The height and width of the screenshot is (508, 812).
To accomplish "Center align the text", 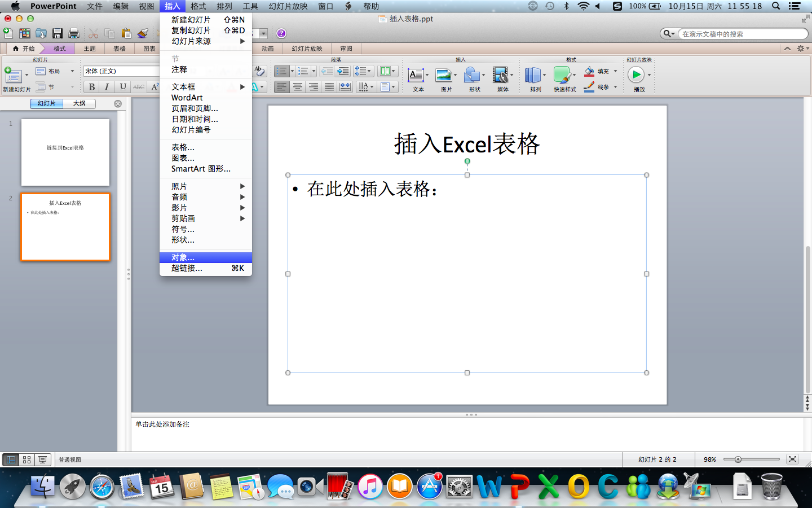I will pyautogui.click(x=297, y=87).
